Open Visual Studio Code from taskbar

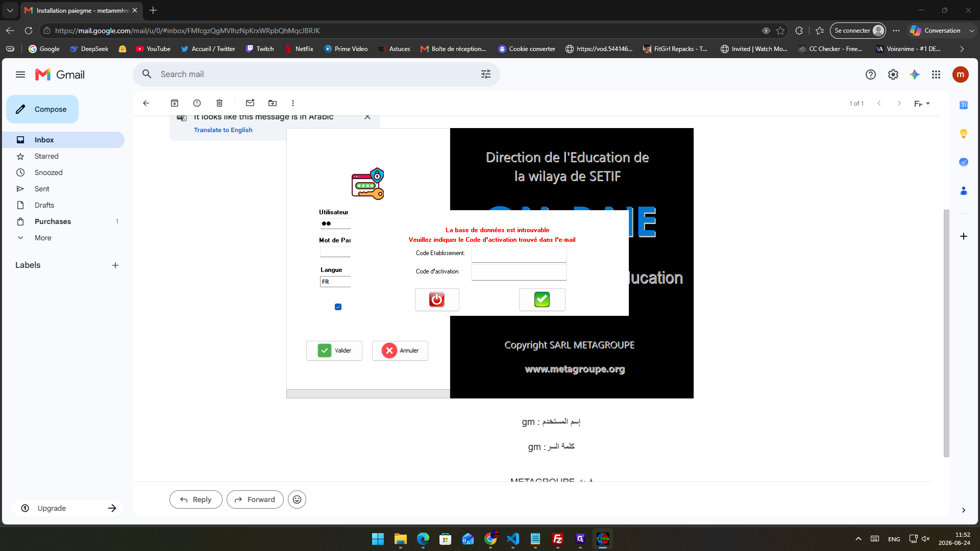click(x=513, y=539)
